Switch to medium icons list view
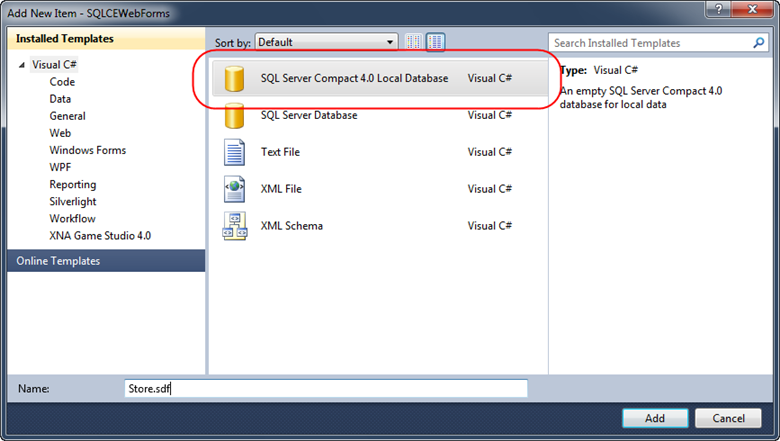The image size is (780, 441). click(435, 42)
